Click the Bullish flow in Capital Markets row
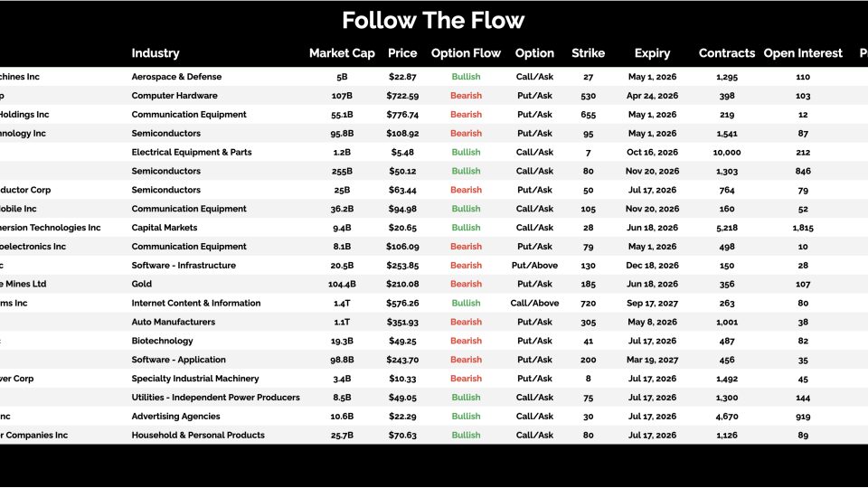Image resolution: width=868 pixels, height=488 pixels. [x=466, y=228]
